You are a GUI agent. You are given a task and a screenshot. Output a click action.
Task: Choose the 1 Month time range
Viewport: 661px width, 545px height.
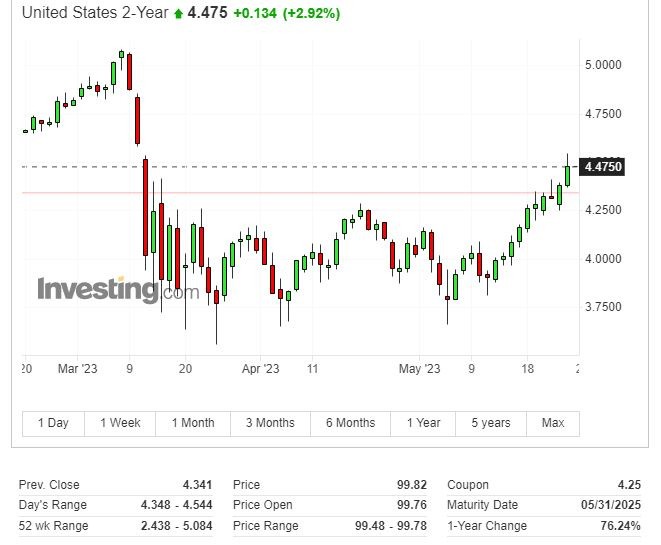click(x=192, y=423)
